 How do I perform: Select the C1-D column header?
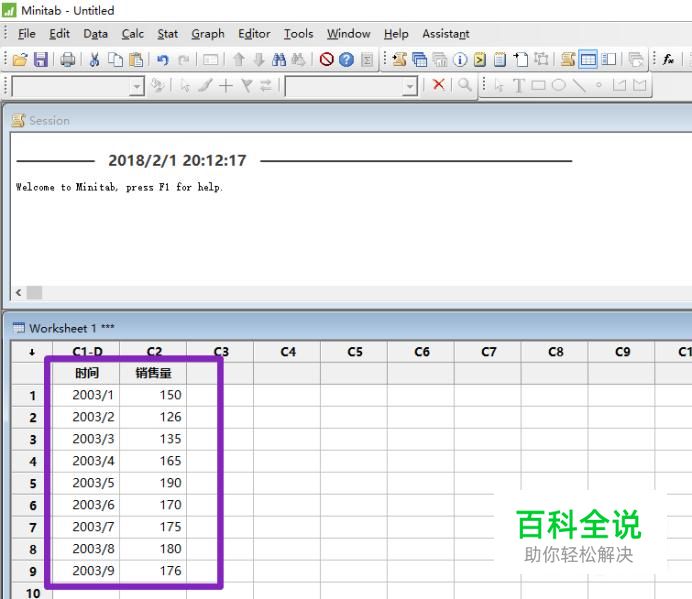(86, 351)
